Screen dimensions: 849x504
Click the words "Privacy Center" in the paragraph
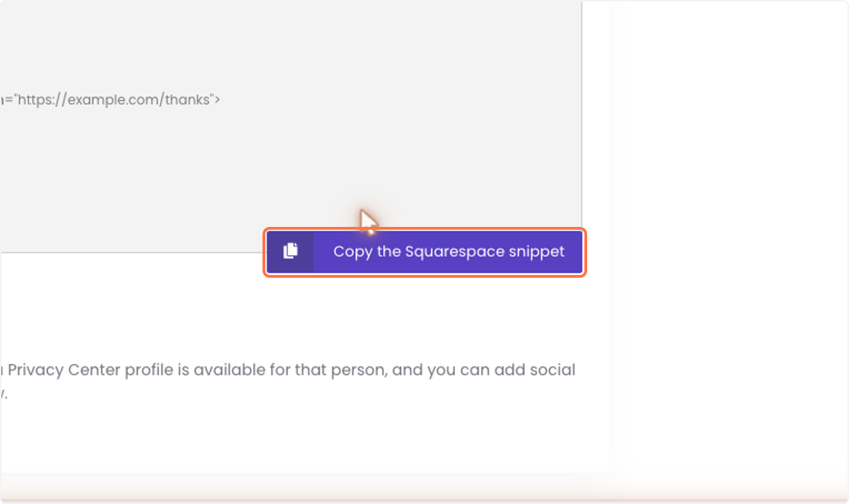(x=54, y=370)
